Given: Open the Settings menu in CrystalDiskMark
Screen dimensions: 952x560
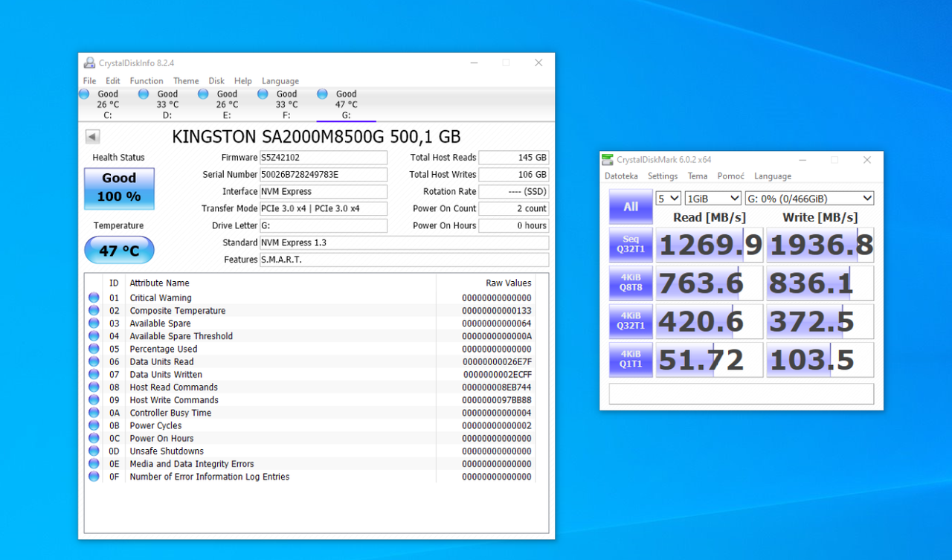Looking at the screenshot, I should point(663,176).
